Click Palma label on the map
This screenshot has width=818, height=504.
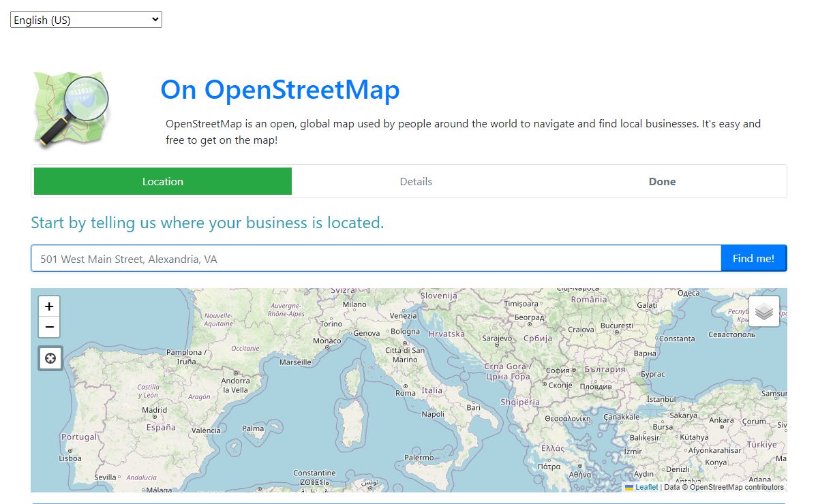click(x=253, y=428)
